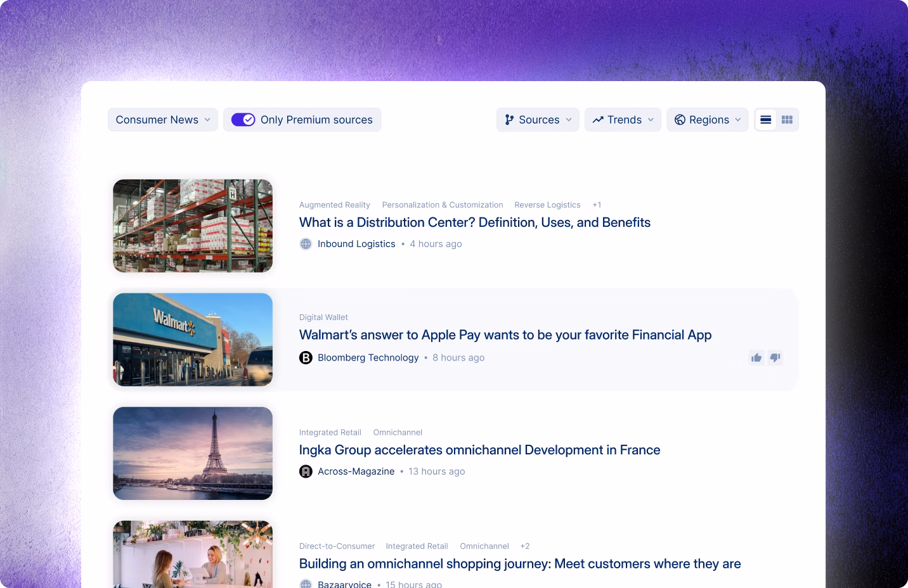
Task: Select the Personalization & Customization tag
Action: (x=443, y=205)
